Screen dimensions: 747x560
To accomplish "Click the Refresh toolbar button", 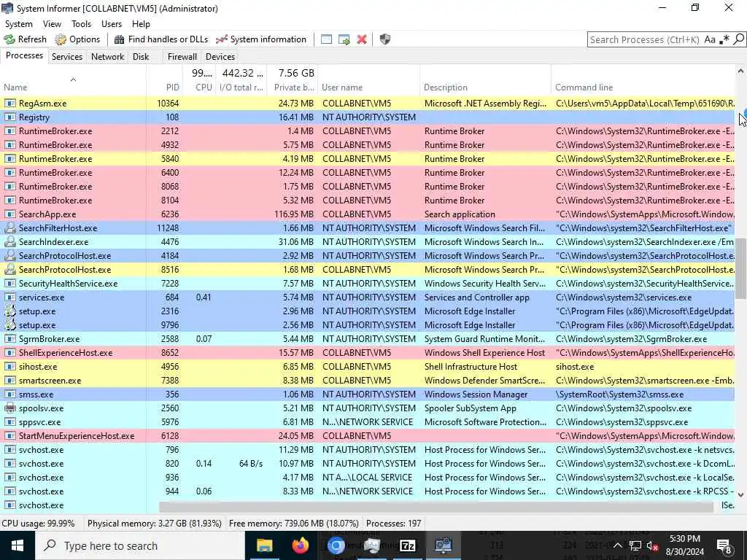I will click(x=26, y=39).
